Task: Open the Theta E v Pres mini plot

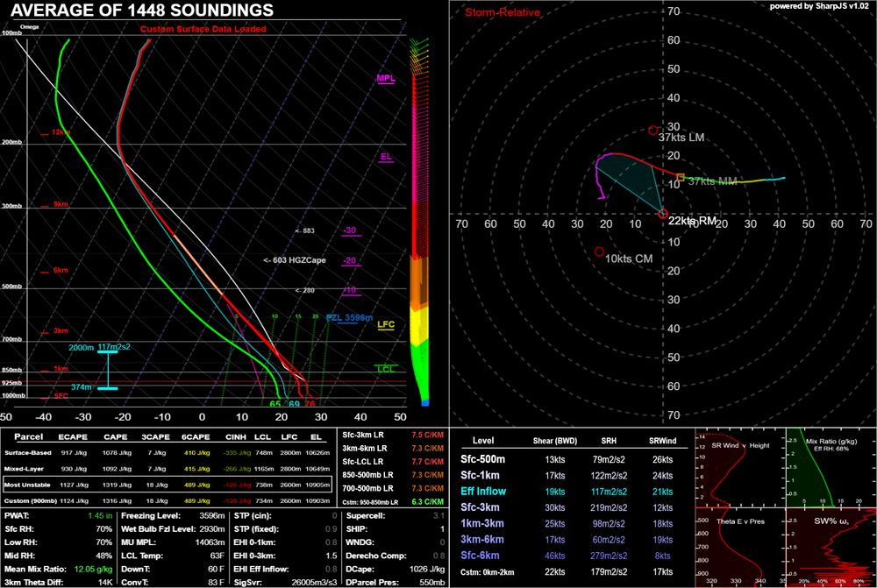Action: pyautogui.click(x=740, y=548)
